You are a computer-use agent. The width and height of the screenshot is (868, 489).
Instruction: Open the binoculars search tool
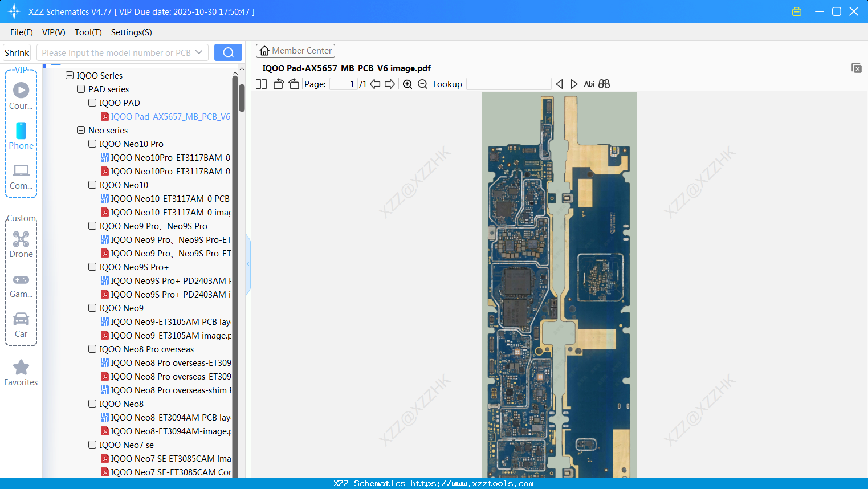[604, 84]
